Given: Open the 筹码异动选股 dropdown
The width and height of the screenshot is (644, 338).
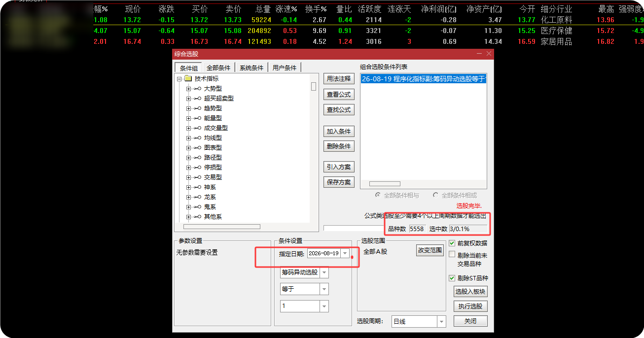Looking at the screenshot, I should tap(324, 272).
